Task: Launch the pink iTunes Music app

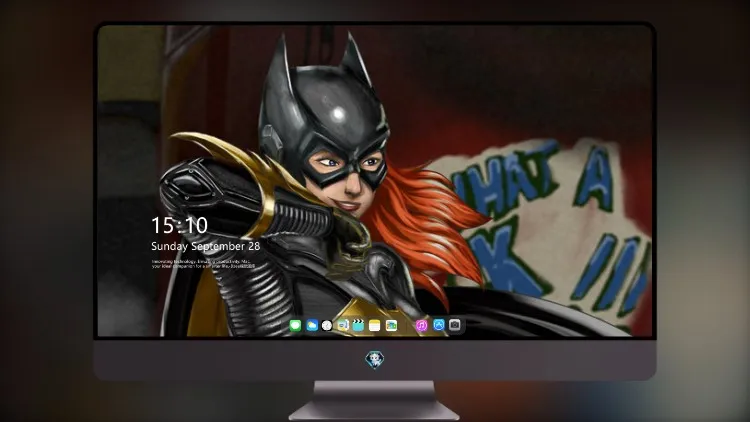Action: pos(421,326)
